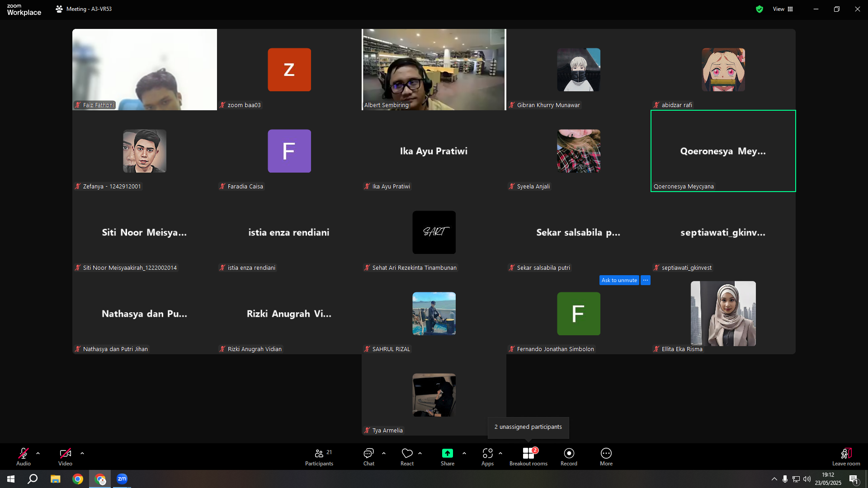
Task: Open Windows Search from the taskbar
Action: pos(33,479)
